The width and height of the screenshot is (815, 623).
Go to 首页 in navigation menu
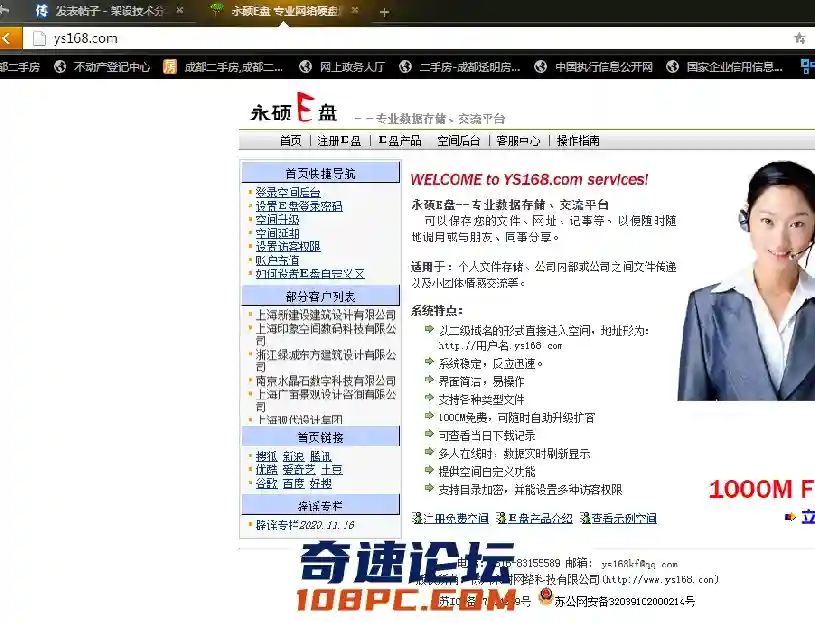click(290, 141)
